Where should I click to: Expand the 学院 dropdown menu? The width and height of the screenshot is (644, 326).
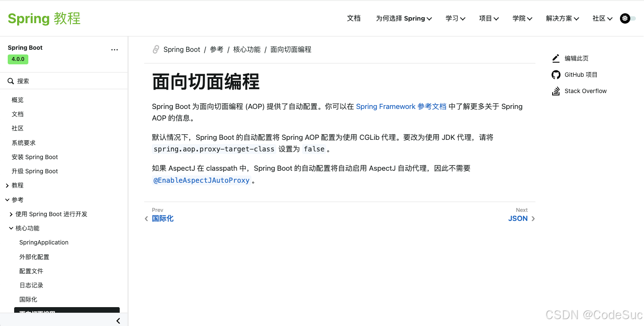(x=522, y=18)
